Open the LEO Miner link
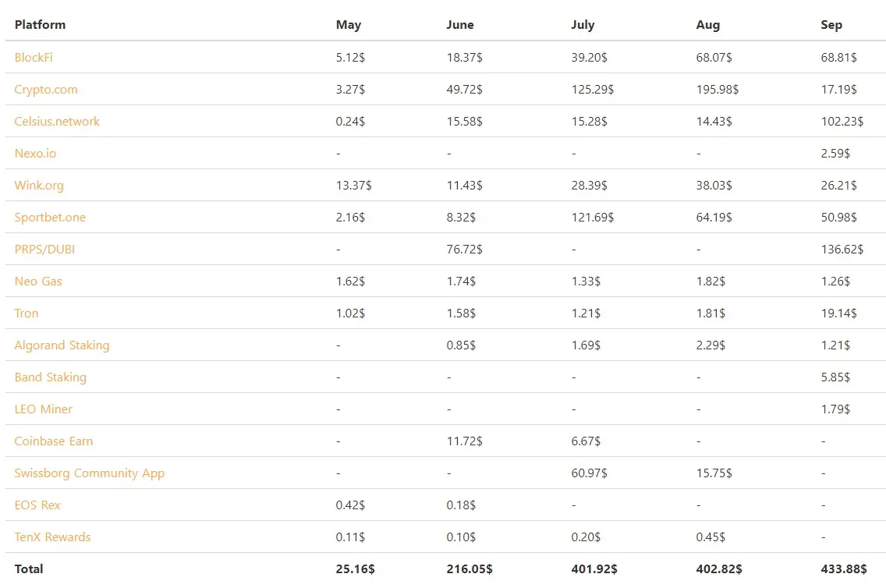 coord(44,409)
